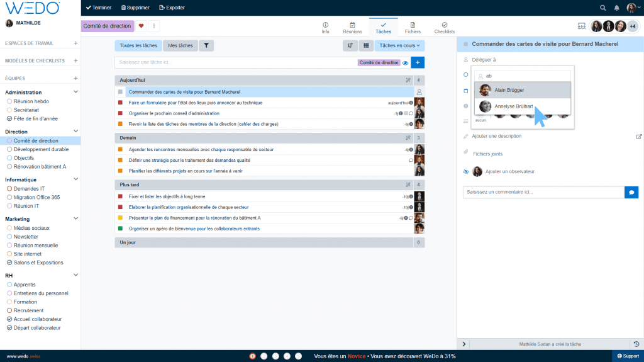Click the sort order icon
The height and width of the screenshot is (362, 644).
350,45
